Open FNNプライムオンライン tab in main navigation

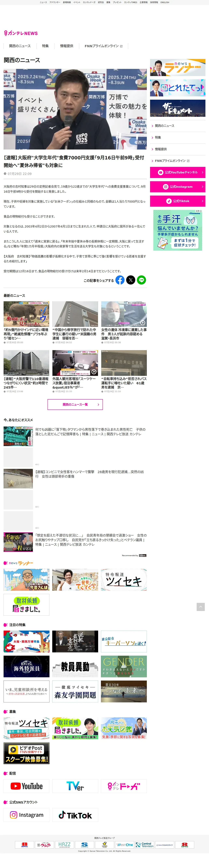coord(103,46)
